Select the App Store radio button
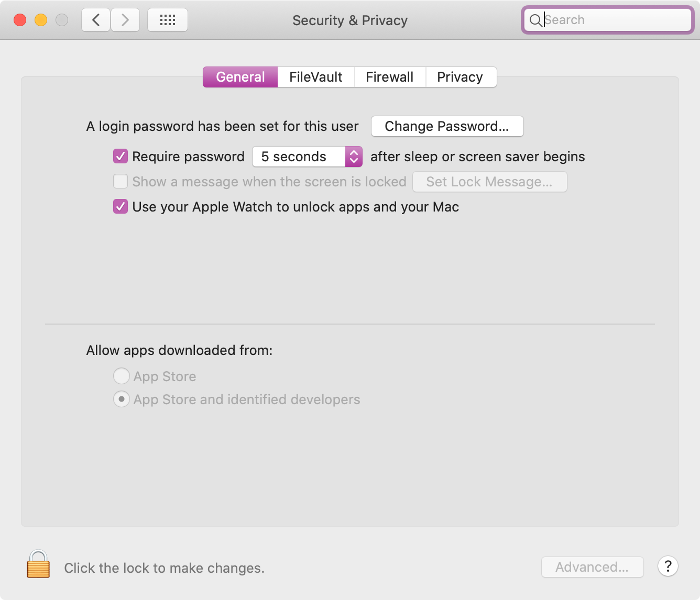Viewport: 700px width, 600px height. 122,376
